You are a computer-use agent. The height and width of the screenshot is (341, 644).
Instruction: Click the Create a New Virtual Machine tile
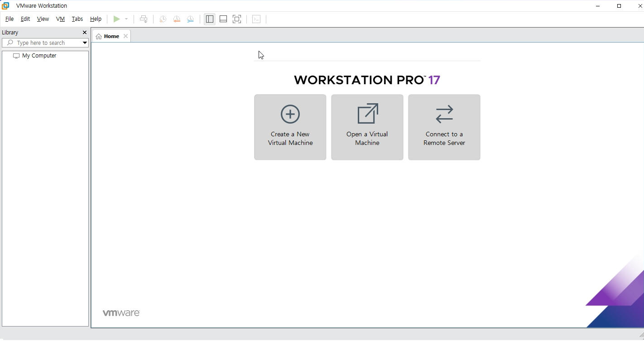pos(290,127)
